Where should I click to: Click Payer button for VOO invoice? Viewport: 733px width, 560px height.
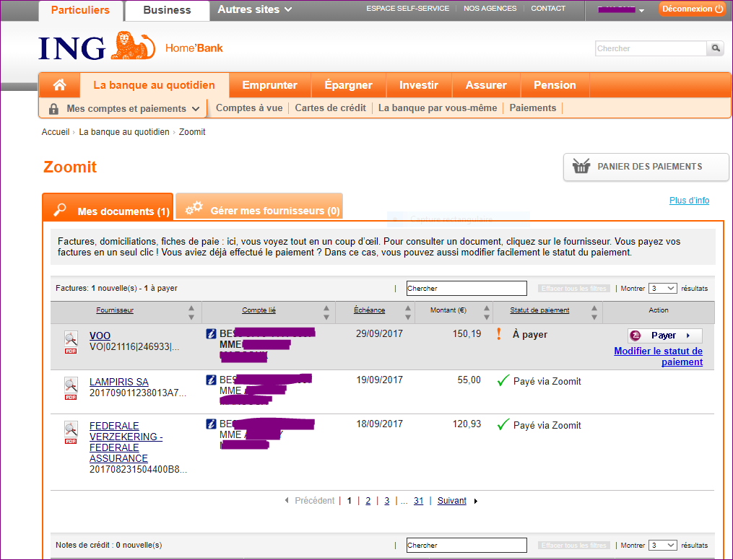coord(664,336)
